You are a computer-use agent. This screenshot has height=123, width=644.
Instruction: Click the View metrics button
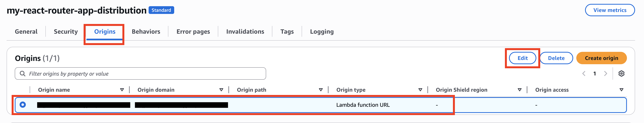tap(610, 10)
